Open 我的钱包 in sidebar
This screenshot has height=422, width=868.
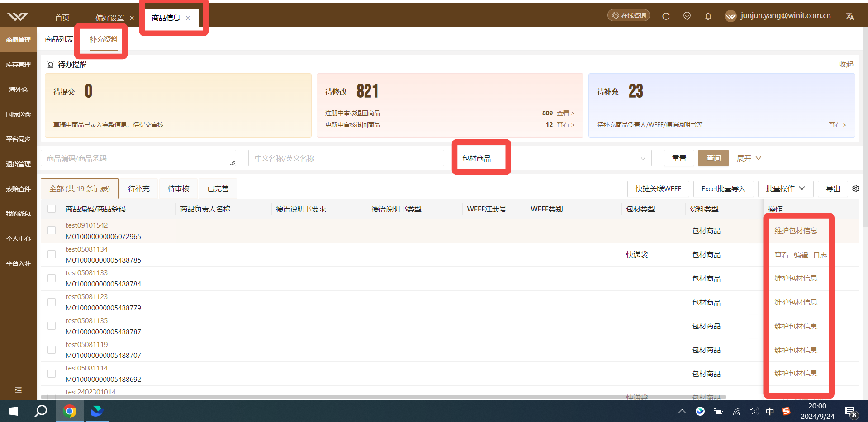pyautogui.click(x=18, y=214)
